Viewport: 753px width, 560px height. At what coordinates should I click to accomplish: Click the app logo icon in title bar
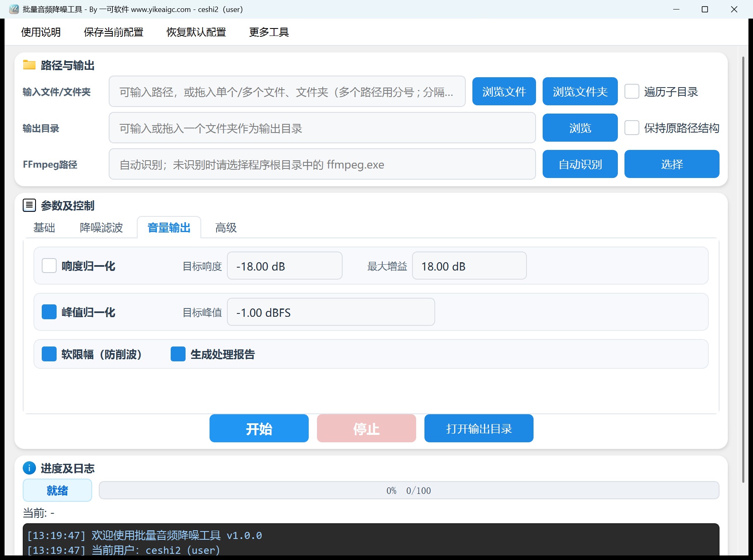[x=14, y=9]
